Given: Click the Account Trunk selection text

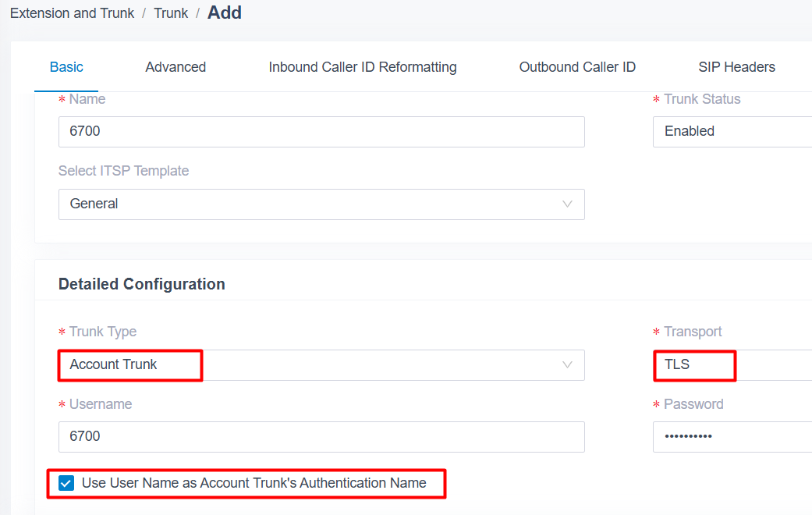Looking at the screenshot, I should [114, 364].
